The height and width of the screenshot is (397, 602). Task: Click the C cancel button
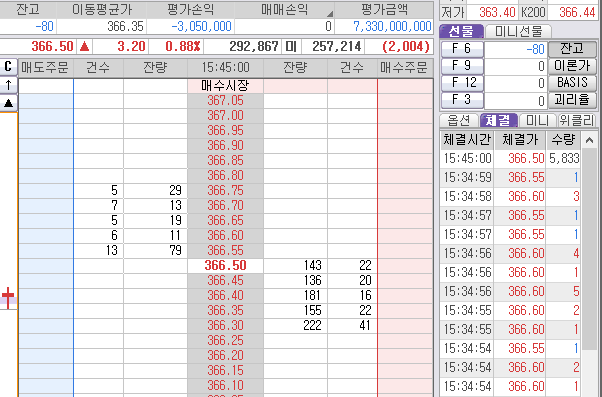(8, 67)
